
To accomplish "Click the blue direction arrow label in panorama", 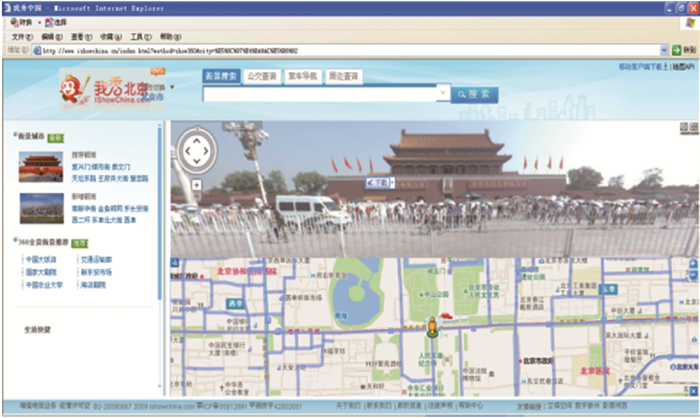I will [378, 183].
